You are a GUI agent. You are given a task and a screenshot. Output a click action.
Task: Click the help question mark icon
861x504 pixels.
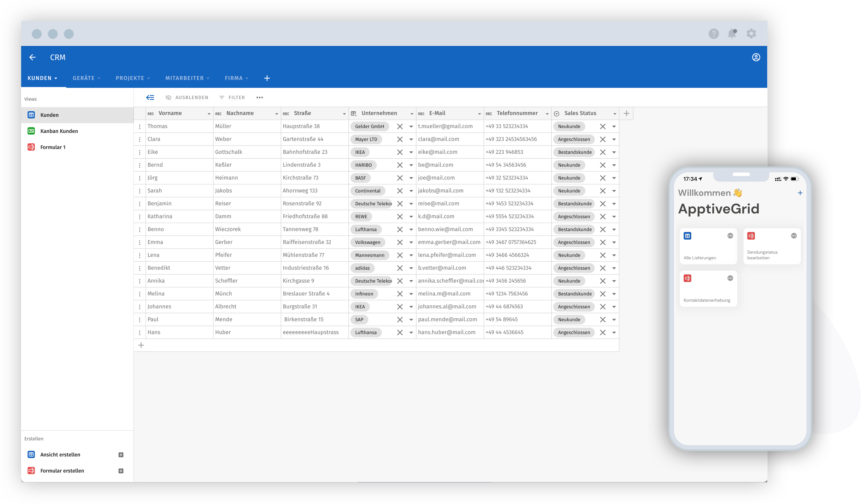pos(713,33)
